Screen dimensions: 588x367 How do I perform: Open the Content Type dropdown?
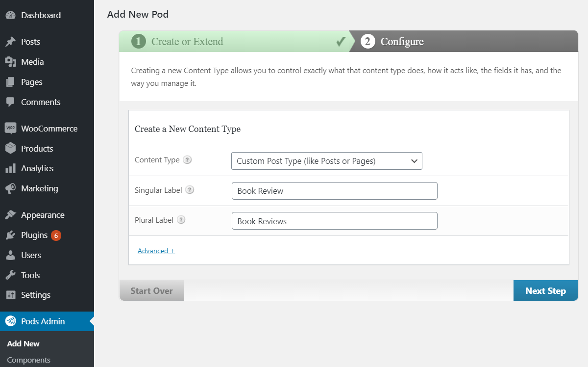(x=326, y=161)
